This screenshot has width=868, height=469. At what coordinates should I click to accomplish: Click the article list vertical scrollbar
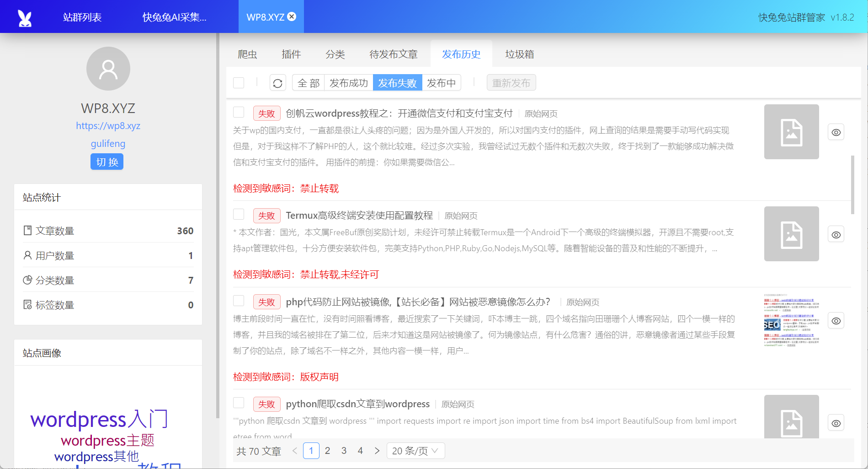point(852,184)
